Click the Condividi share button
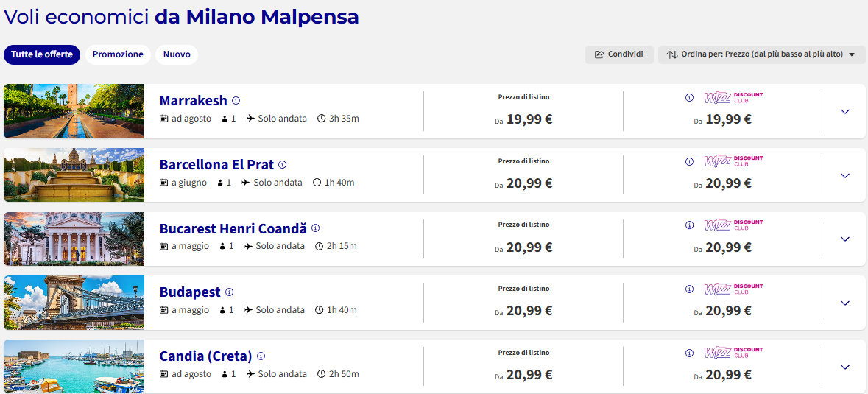 point(619,54)
